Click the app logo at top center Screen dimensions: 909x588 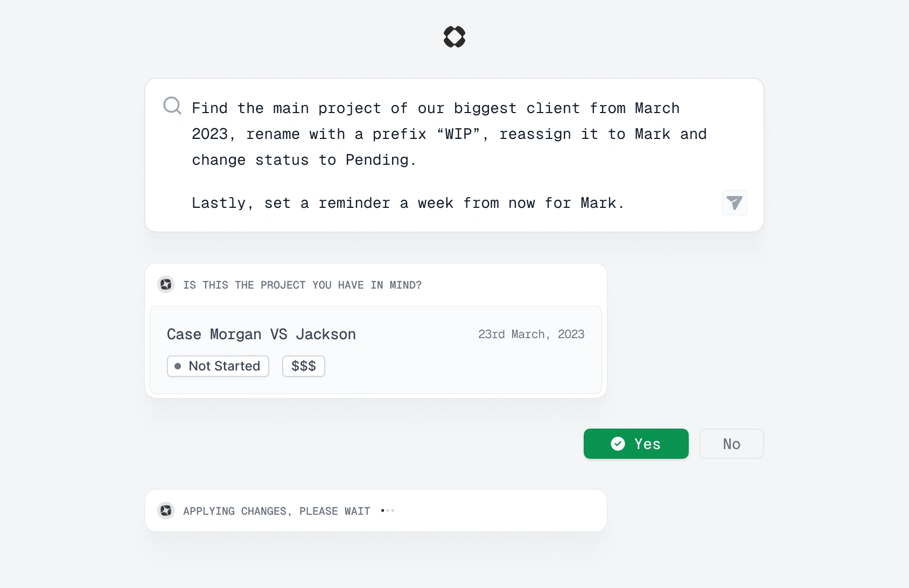pos(454,37)
